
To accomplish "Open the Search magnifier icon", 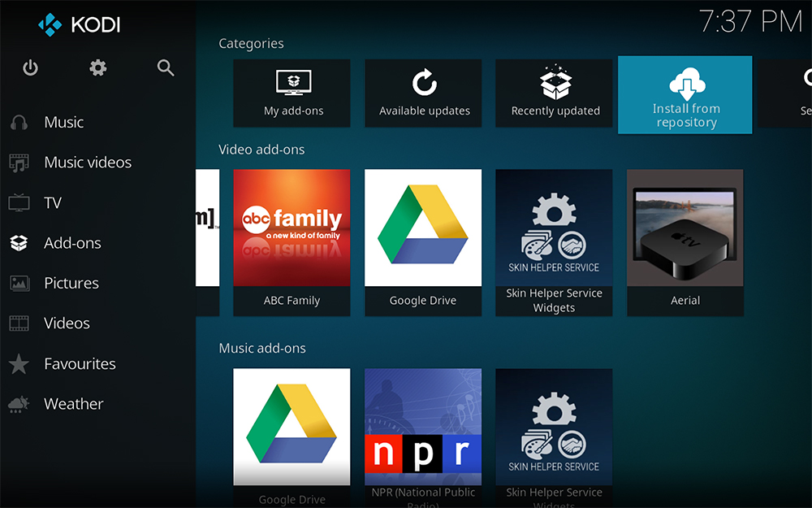I will 166,68.
